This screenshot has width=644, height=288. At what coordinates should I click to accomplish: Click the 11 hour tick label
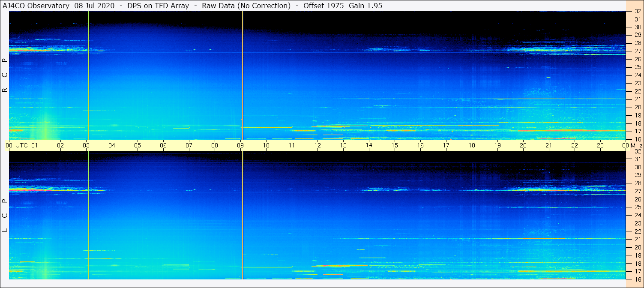292,145
